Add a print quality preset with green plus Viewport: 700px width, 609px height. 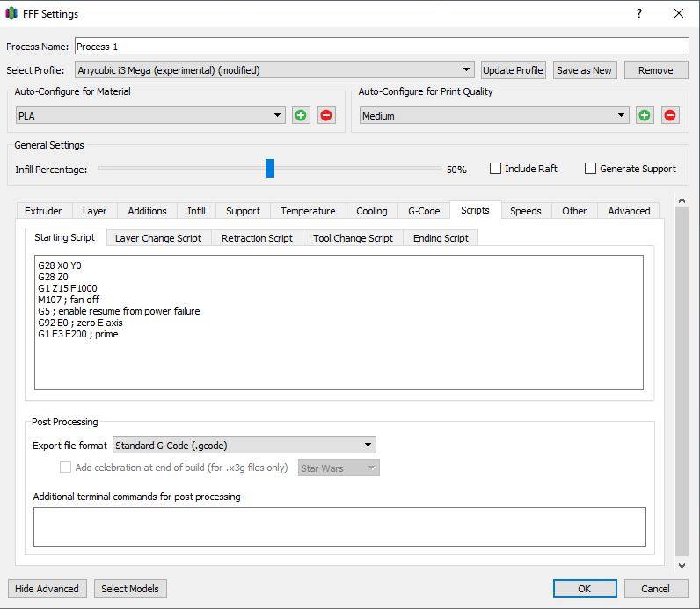pos(645,115)
